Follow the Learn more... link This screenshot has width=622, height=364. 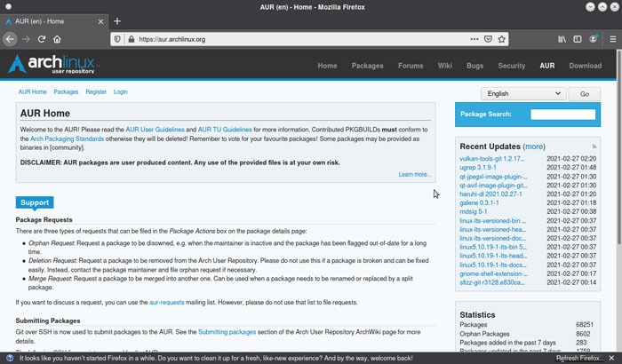click(414, 174)
